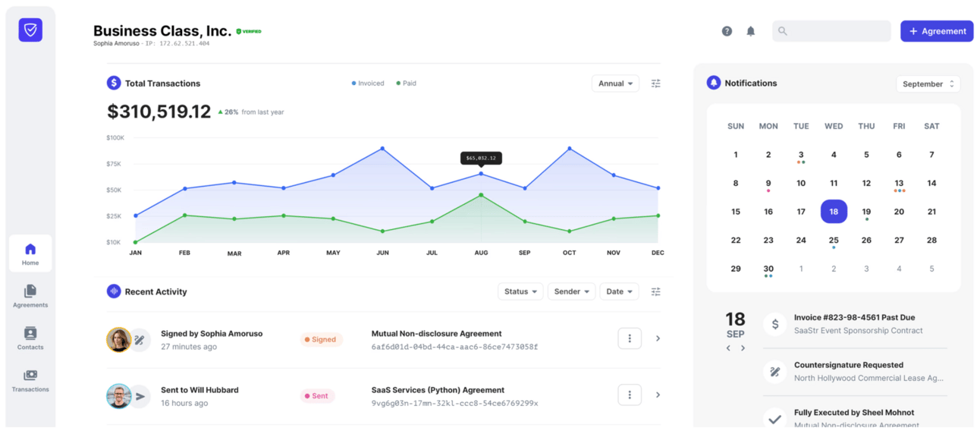Viewport: 980px width, 428px height.
Task: Select day 3 of September with dots
Action: 801,156
